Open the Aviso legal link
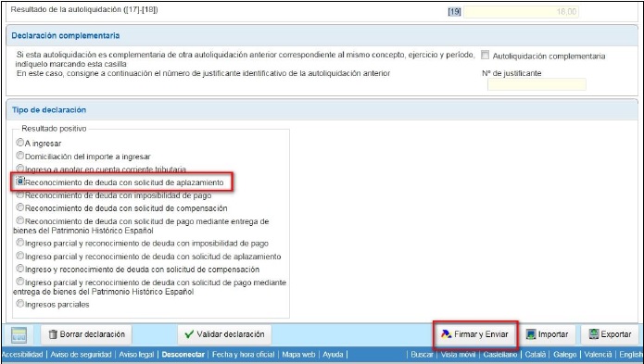Image resolution: width=644 pixels, height=364 pixels. click(136, 355)
